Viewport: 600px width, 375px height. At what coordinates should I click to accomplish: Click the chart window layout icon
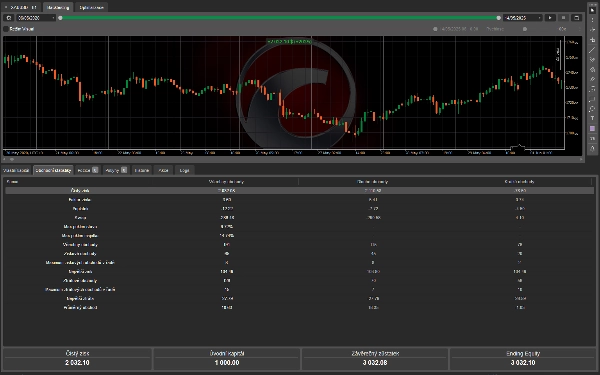pos(576,18)
